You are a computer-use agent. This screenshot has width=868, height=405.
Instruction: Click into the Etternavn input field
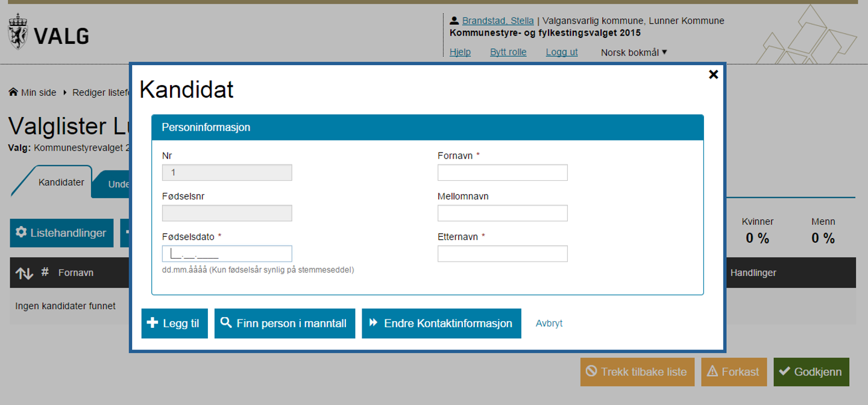point(502,254)
